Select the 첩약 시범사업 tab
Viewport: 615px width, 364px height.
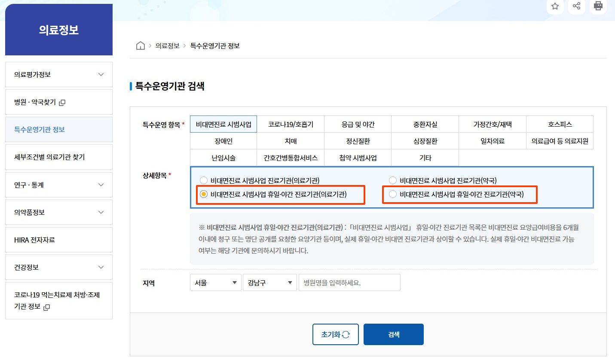pos(358,158)
